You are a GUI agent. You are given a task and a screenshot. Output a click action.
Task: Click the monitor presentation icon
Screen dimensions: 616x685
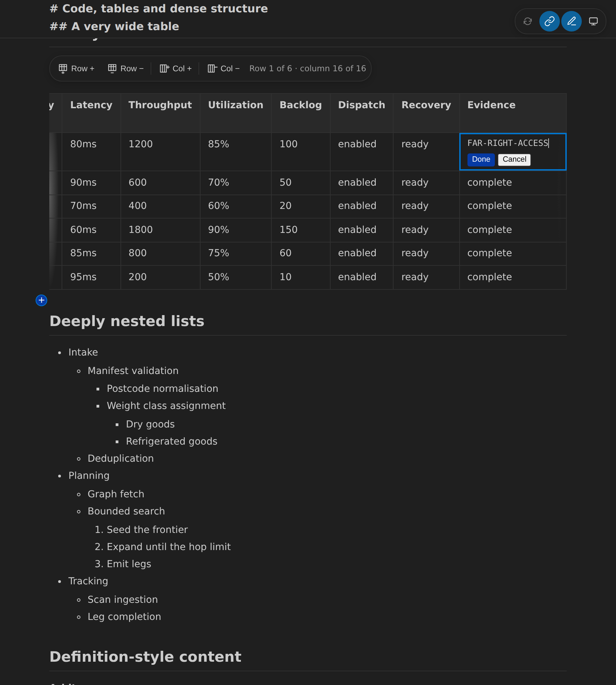(593, 21)
